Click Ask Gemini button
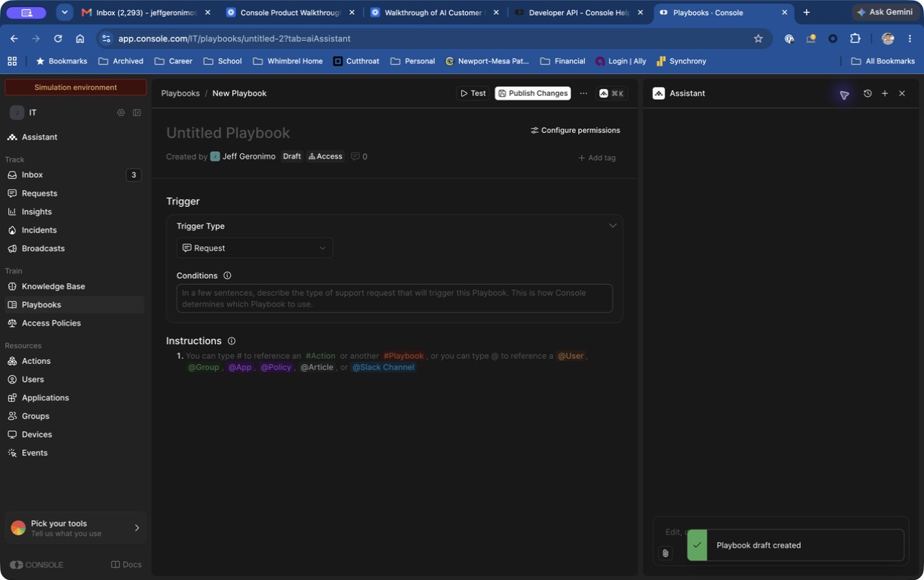The width and height of the screenshot is (924, 580). 885,12
